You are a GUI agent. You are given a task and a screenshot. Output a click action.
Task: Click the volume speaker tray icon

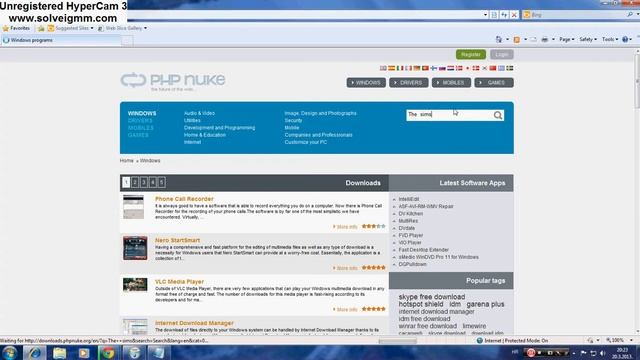click(603, 353)
